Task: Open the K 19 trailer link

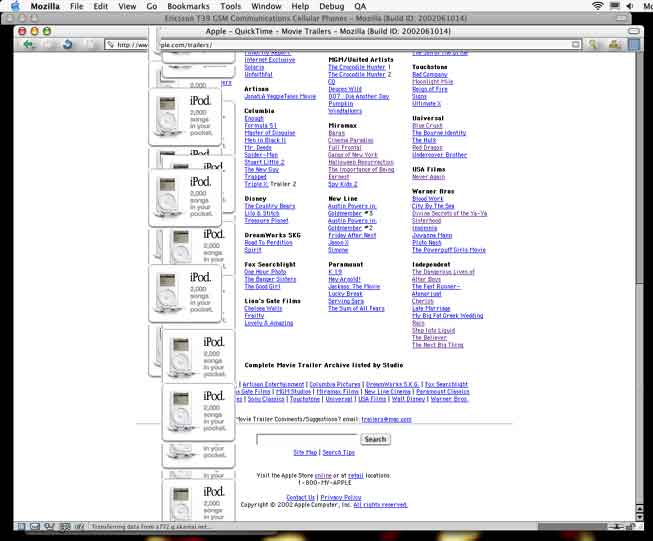Action: [335, 272]
